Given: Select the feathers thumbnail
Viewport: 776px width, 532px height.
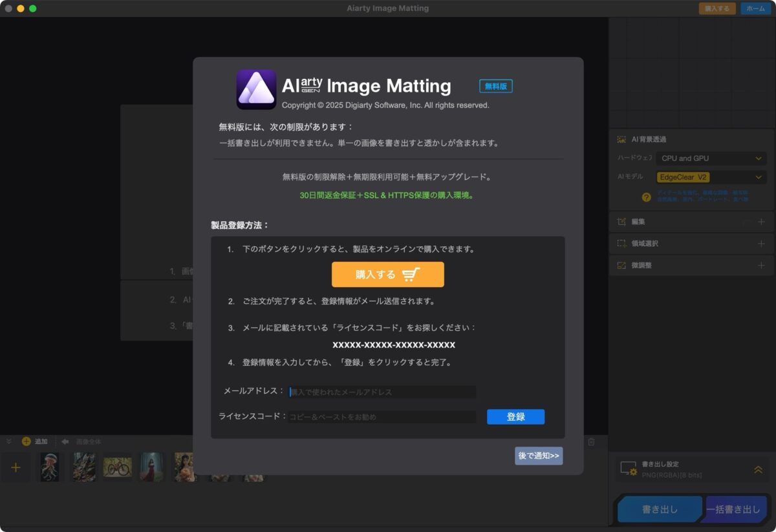Looking at the screenshot, I should click(84, 467).
